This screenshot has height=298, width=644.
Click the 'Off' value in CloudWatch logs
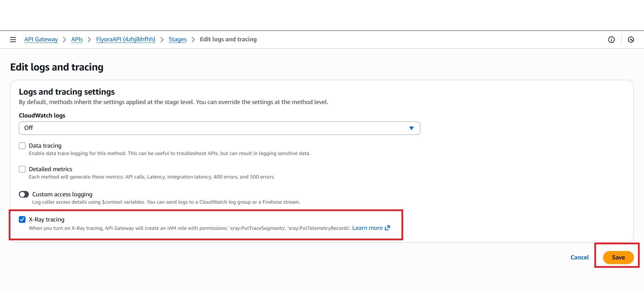click(x=29, y=128)
